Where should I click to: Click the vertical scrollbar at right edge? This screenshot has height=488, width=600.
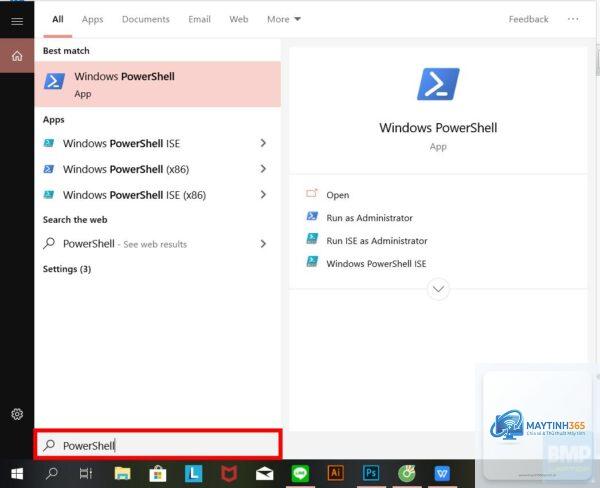(x=598, y=60)
